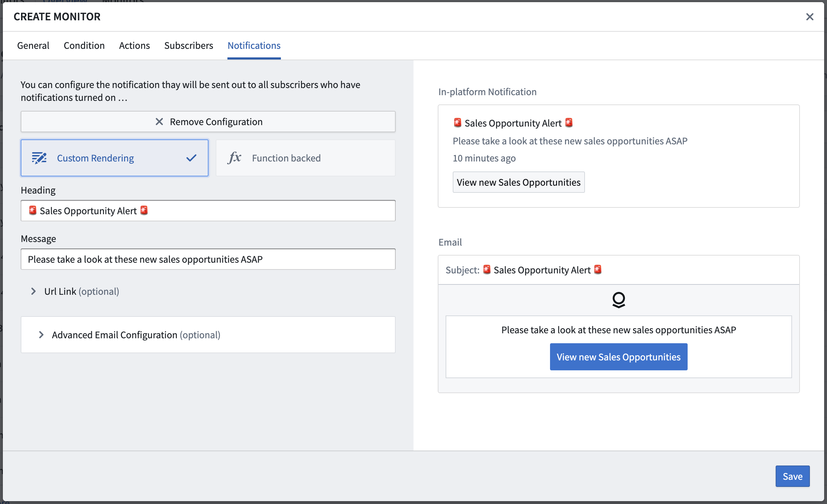This screenshot has height=504, width=827.
Task: Click in-platform View new Sales Opportunities button
Action: [x=519, y=182]
